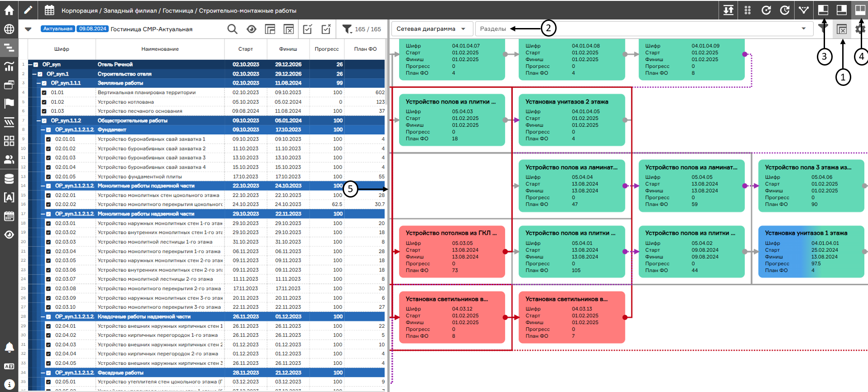Click the Шифр column header

(62, 49)
